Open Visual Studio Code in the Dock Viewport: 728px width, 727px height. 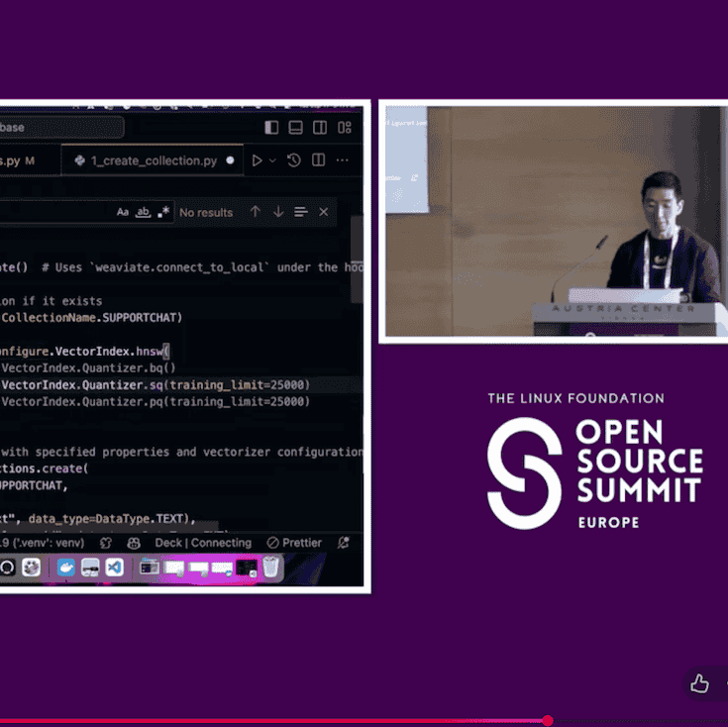point(114,568)
